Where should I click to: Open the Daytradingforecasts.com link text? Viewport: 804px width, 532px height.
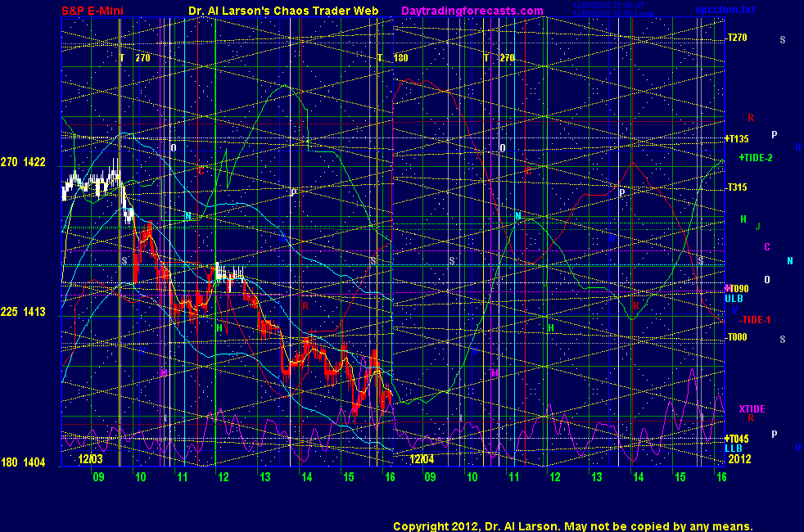tap(472, 11)
